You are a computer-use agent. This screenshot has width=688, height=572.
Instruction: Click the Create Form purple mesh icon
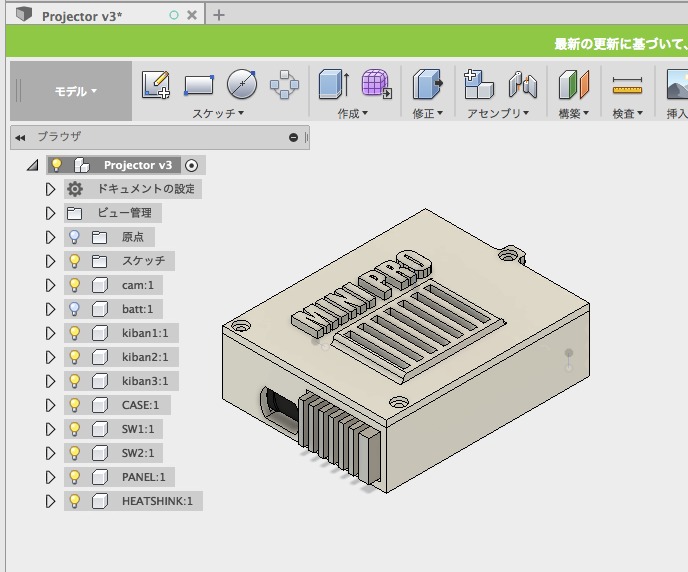tap(376, 84)
